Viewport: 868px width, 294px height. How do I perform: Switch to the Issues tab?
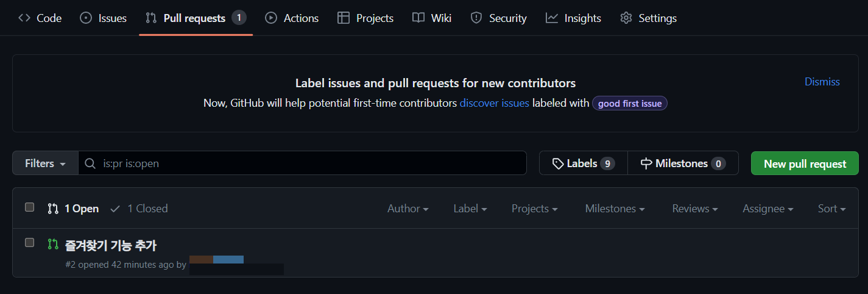pyautogui.click(x=104, y=18)
